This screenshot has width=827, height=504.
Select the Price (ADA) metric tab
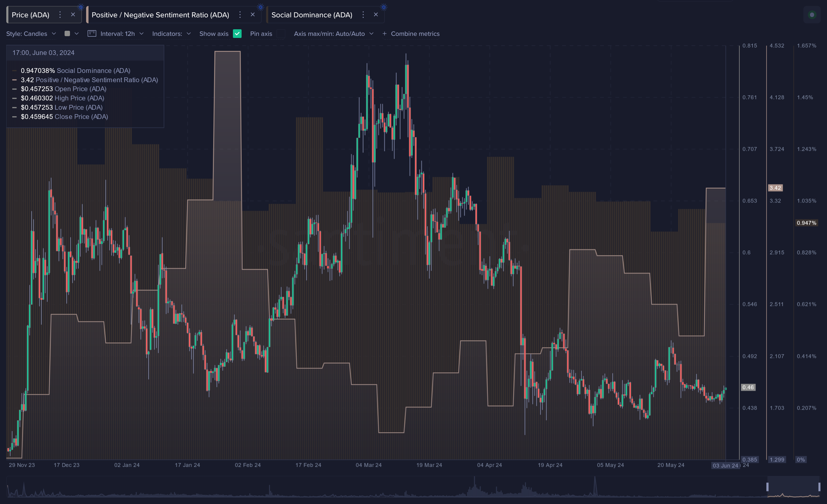[x=30, y=15]
